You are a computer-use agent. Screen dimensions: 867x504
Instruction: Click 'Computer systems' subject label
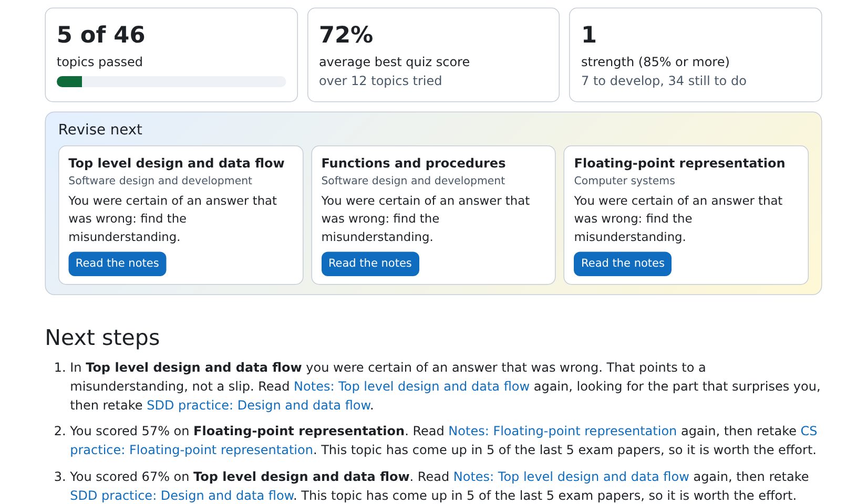tap(624, 181)
